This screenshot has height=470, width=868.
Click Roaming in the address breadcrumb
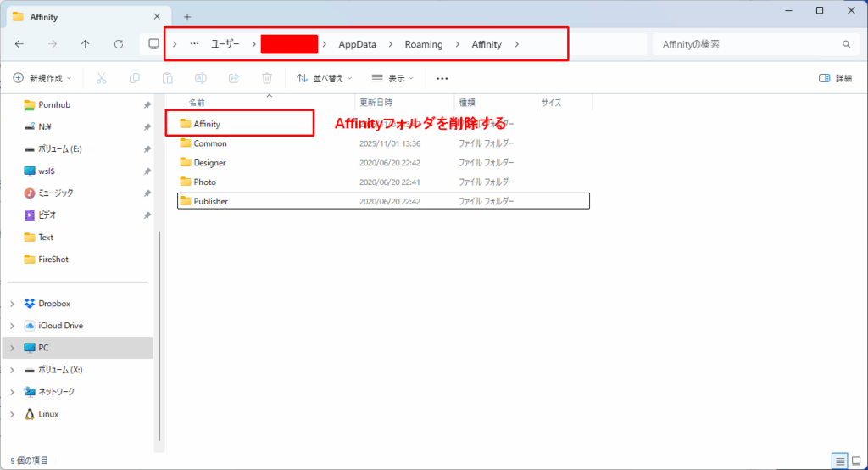point(423,44)
